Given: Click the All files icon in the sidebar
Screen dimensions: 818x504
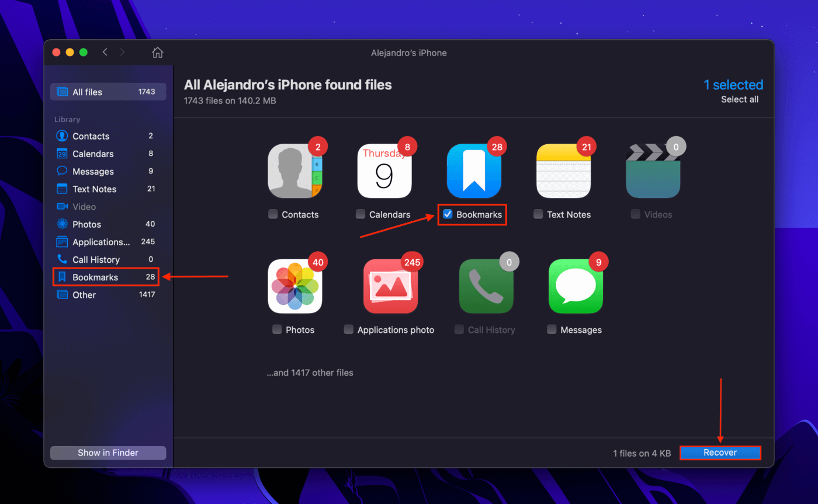Looking at the screenshot, I should click(x=62, y=92).
